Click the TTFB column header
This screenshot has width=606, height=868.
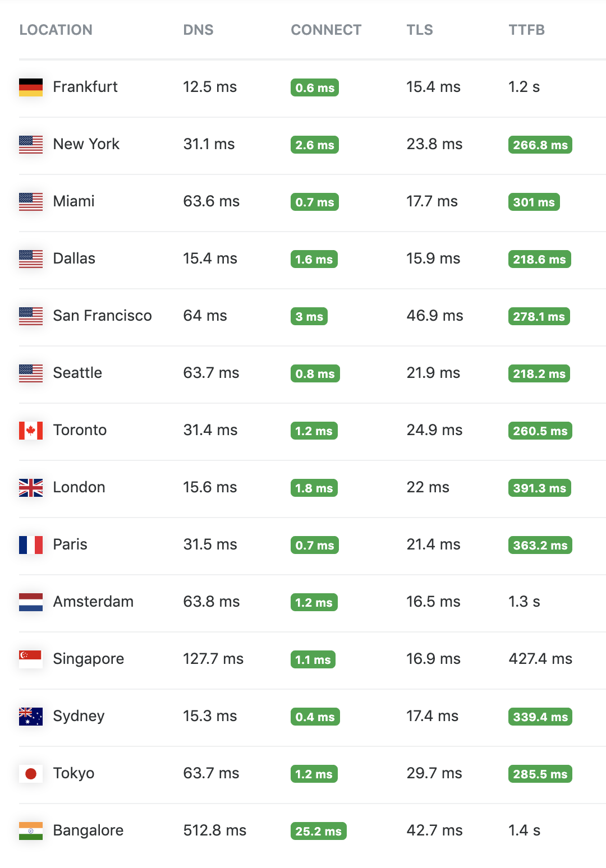pyautogui.click(x=527, y=30)
